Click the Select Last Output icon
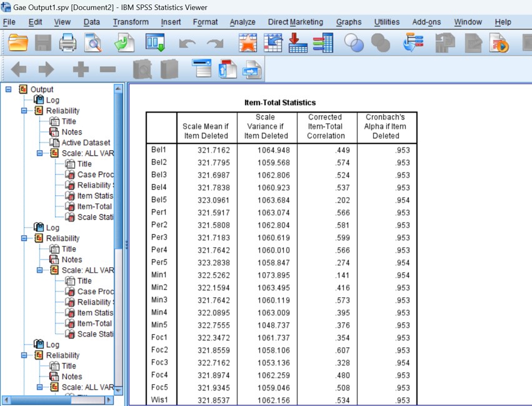 pyautogui.click(x=413, y=43)
